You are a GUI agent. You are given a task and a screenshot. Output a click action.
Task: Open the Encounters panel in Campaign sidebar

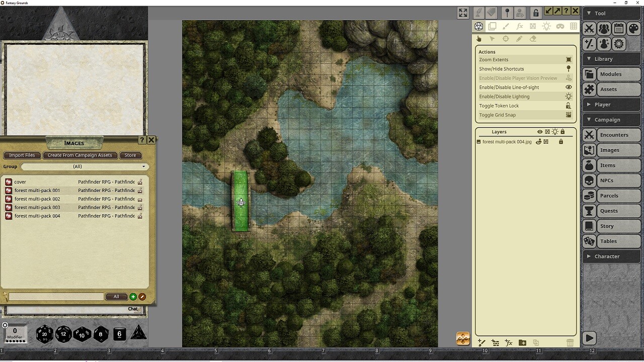coord(614,135)
